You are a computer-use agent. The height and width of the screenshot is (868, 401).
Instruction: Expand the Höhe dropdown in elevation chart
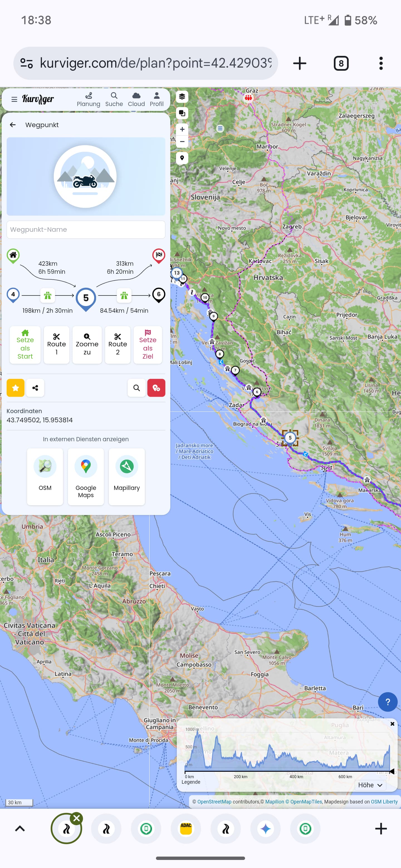tap(370, 785)
